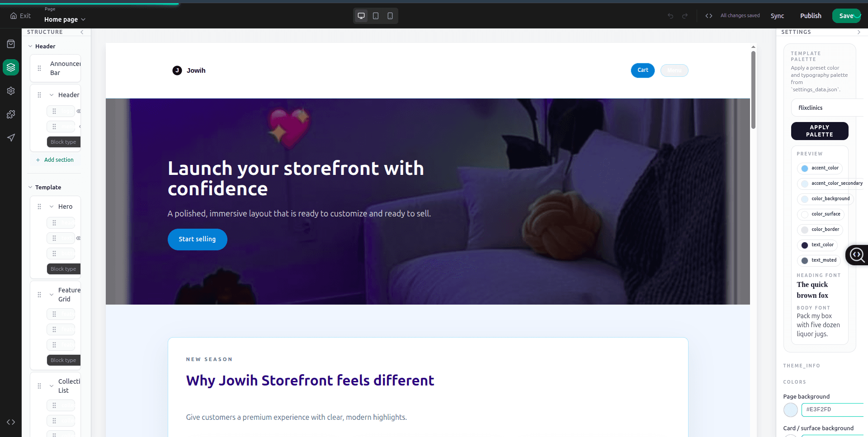Click the green Save button

coord(847,16)
